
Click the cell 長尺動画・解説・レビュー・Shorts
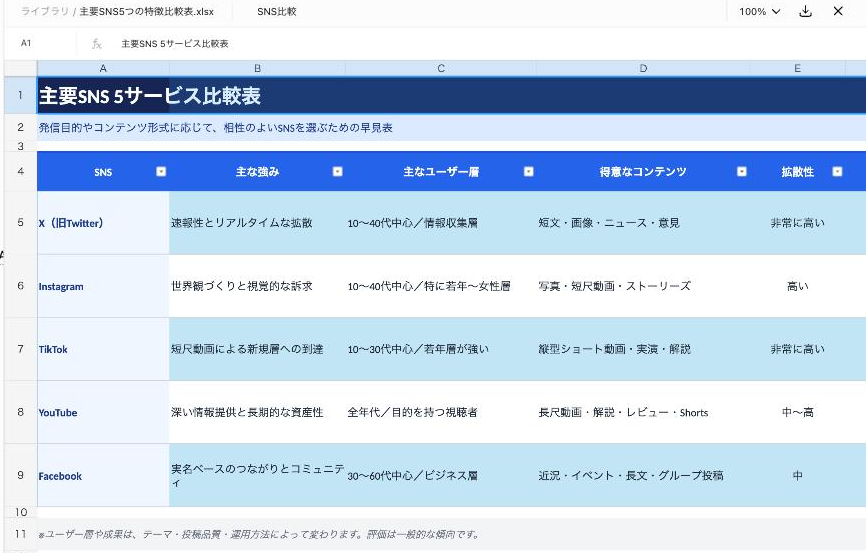(x=643, y=412)
